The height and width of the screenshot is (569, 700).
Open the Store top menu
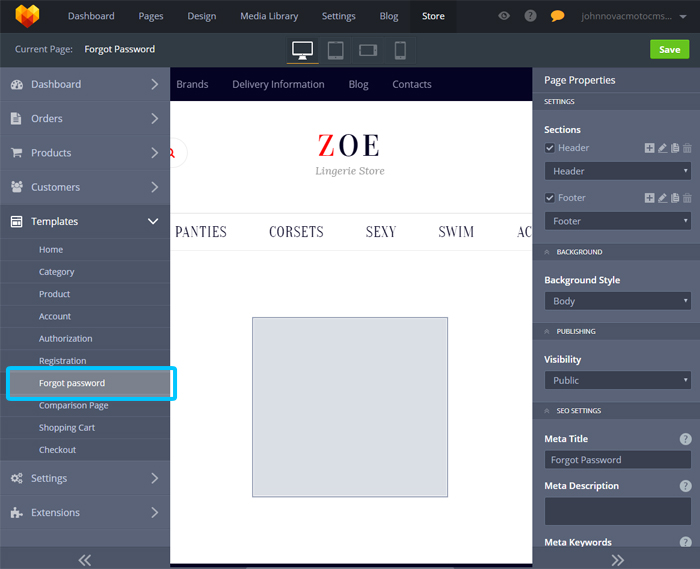tap(433, 16)
